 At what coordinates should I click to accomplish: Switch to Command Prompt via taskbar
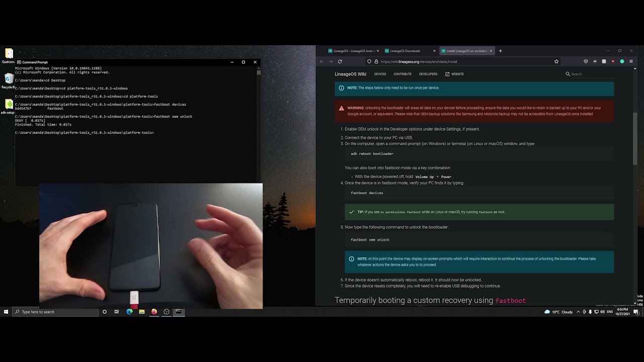point(178,312)
